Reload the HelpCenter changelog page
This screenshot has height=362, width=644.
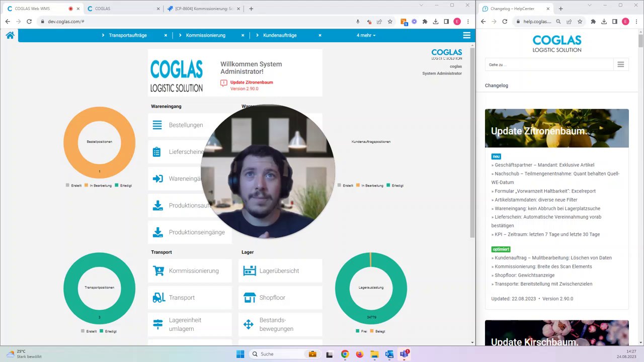(505, 22)
